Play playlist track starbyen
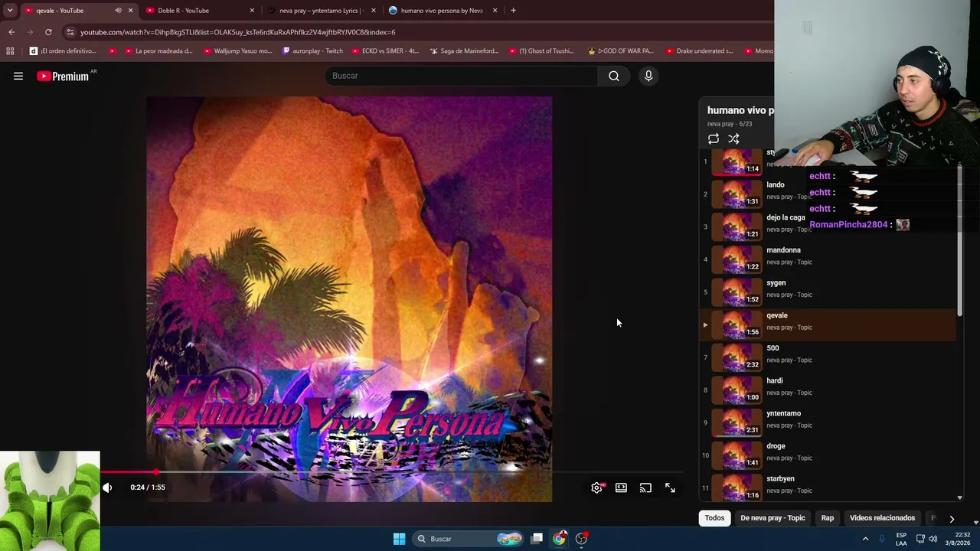Screen dimensions: 980x551 (x=827, y=485)
